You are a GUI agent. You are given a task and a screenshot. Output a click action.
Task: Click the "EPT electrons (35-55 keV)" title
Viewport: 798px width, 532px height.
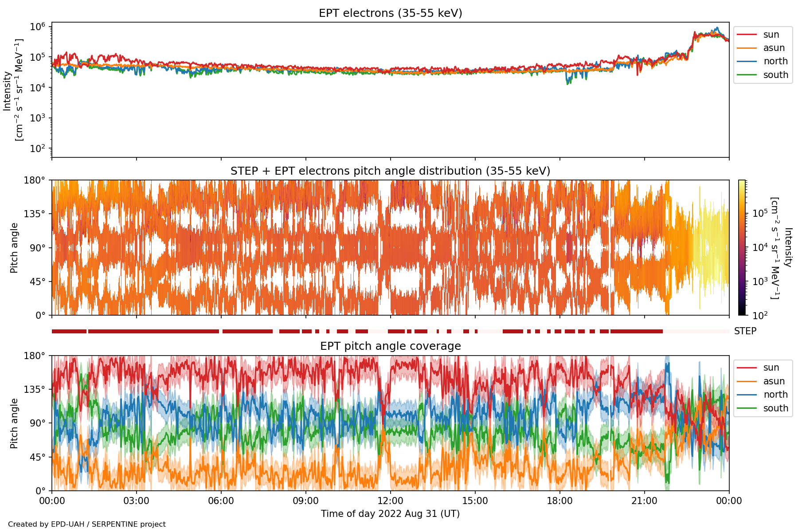coord(390,13)
